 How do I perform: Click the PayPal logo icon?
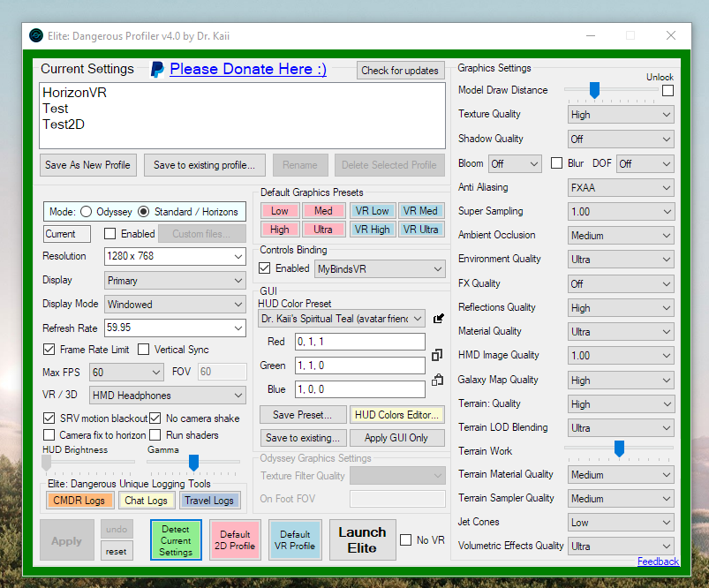[157, 69]
